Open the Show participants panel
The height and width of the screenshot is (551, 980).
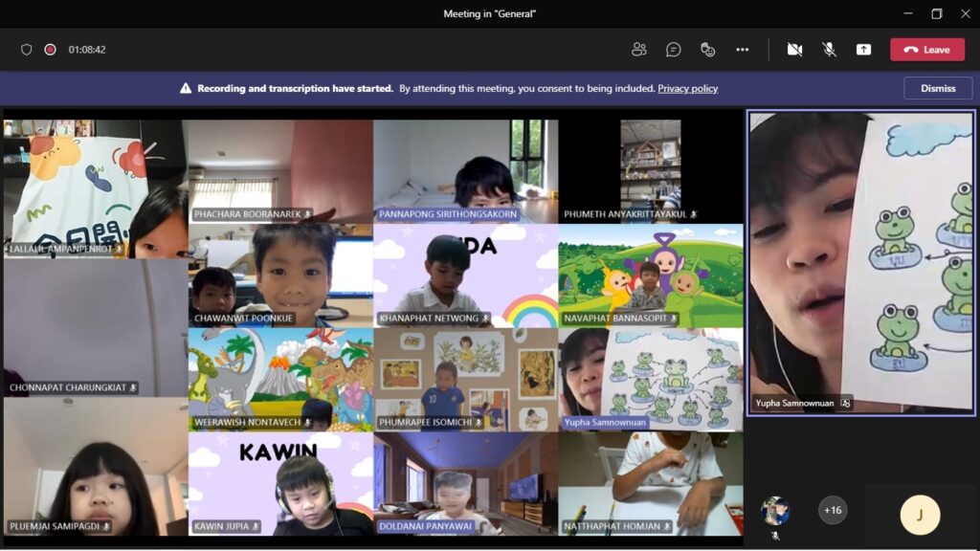(x=639, y=50)
